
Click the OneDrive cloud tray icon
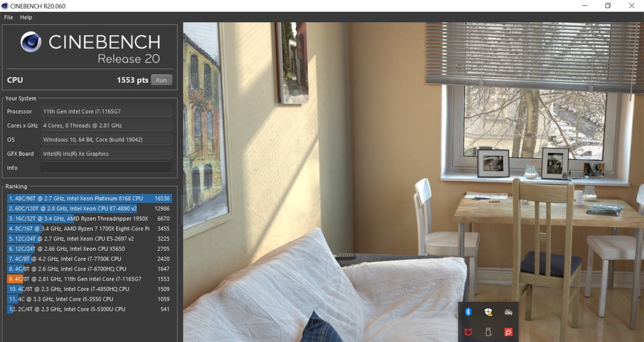508,312
